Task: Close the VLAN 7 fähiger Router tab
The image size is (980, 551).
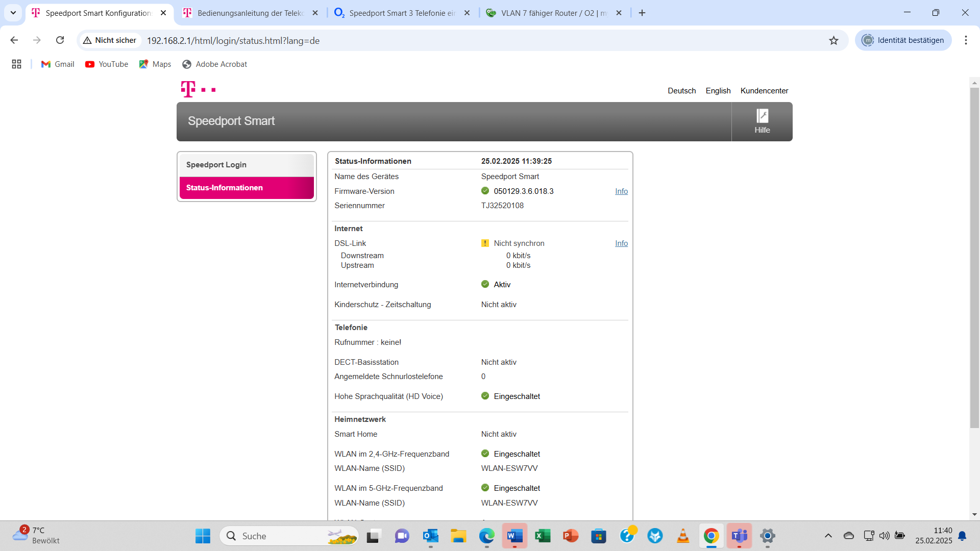Action: click(x=619, y=13)
